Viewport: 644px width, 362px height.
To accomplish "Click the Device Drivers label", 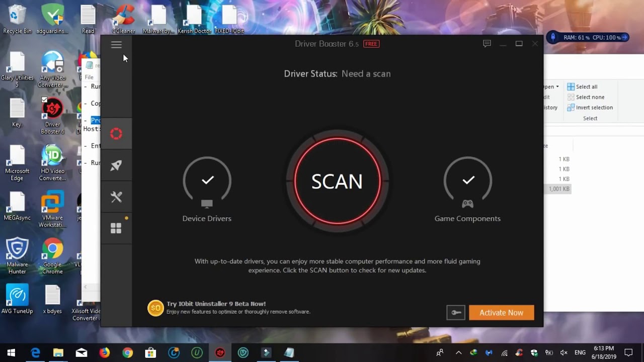I will [207, 219].
